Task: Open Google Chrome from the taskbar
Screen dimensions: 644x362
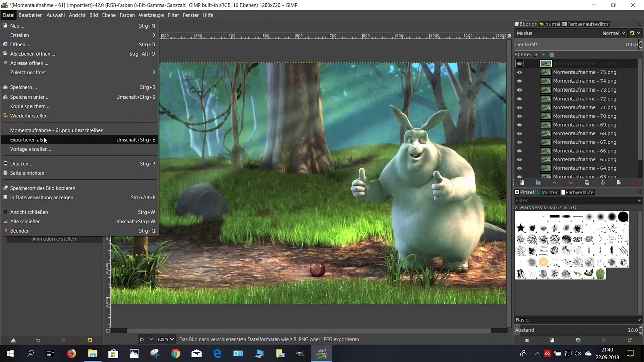Action: pos(175,353)
